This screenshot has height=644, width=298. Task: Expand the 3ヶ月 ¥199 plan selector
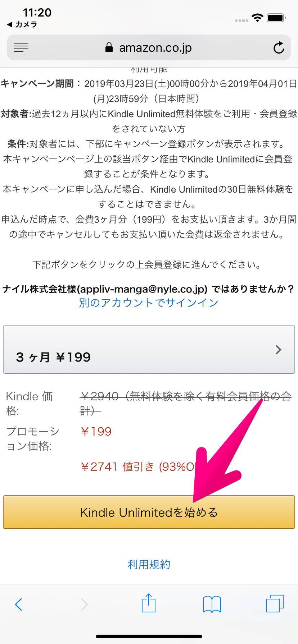(149, 349)
